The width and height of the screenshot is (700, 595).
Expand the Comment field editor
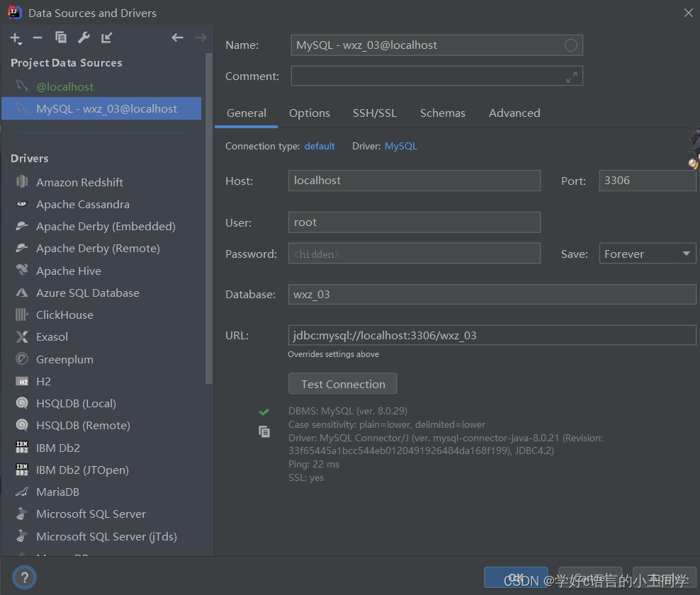click(x=571, y=78)
